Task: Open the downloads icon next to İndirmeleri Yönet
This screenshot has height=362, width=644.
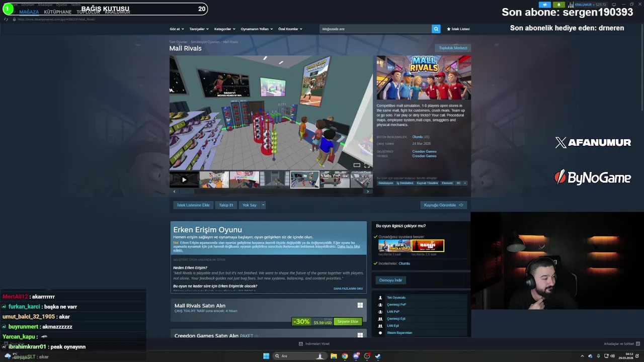Action: click(301, 344)
